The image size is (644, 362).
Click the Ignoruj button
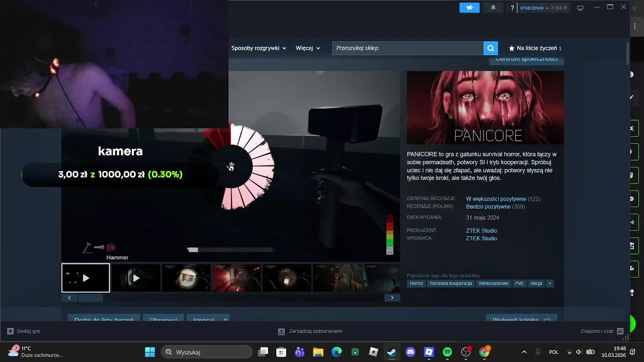tap(203, 319)
